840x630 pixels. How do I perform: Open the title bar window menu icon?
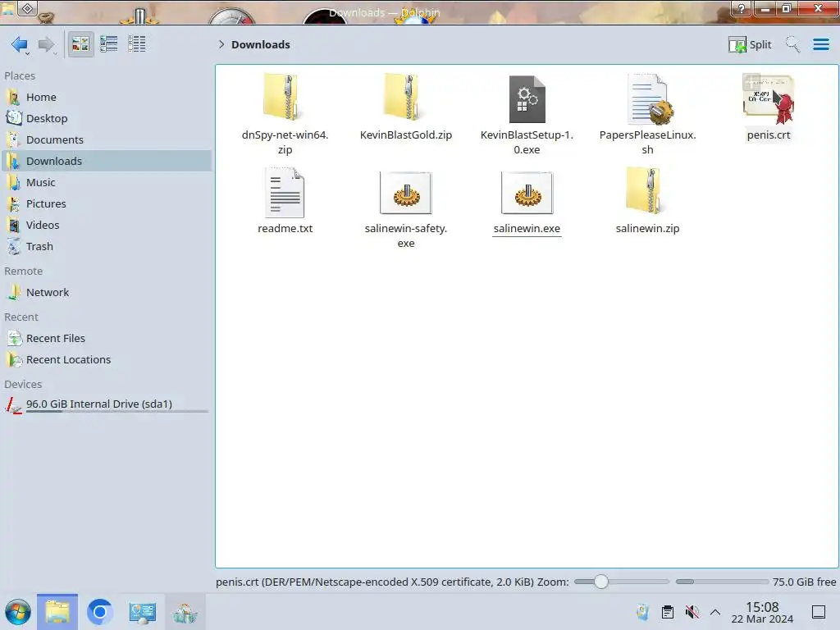click(28, 8)
